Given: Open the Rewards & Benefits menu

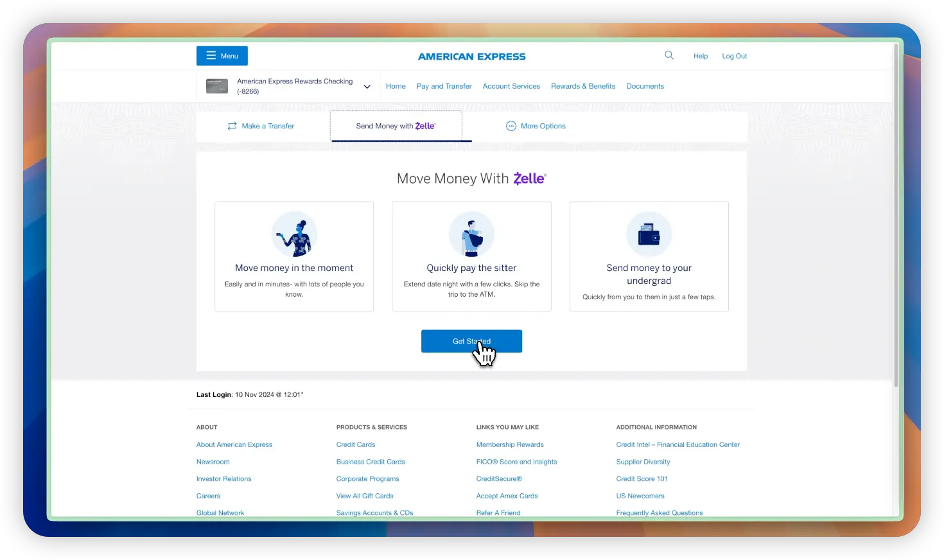Looking at the screenshot, I should point(583,86).
